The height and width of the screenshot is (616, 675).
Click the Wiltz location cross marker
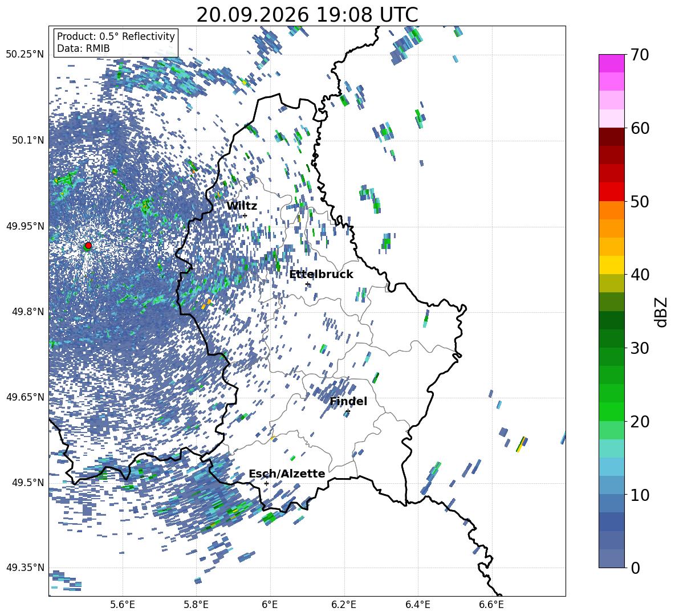pos(245,215)
